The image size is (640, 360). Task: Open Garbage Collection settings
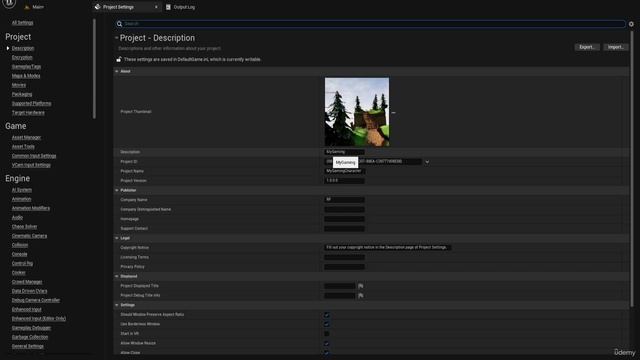[30, 337]
